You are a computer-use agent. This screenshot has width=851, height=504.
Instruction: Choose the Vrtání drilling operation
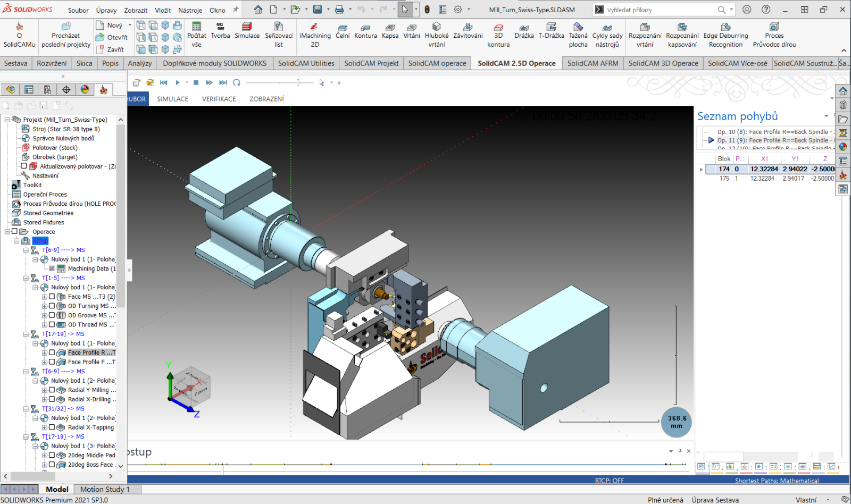click(412, 31)
